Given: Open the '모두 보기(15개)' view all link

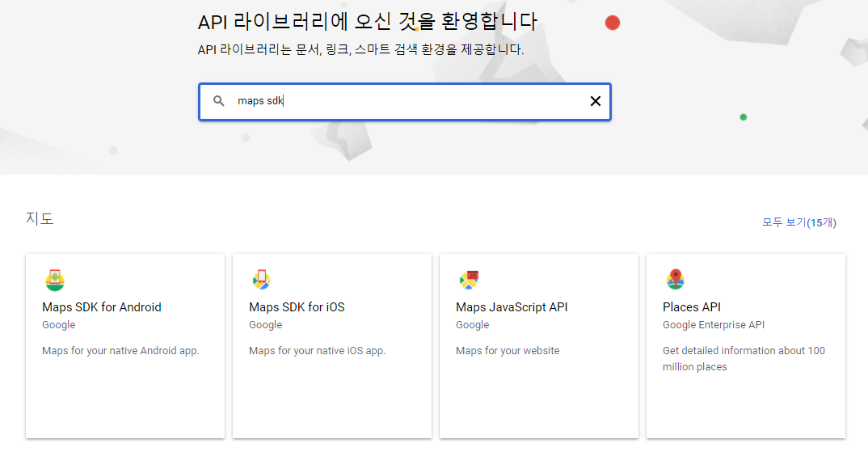Looking at the screenshot, I should (x=798, y=222).
